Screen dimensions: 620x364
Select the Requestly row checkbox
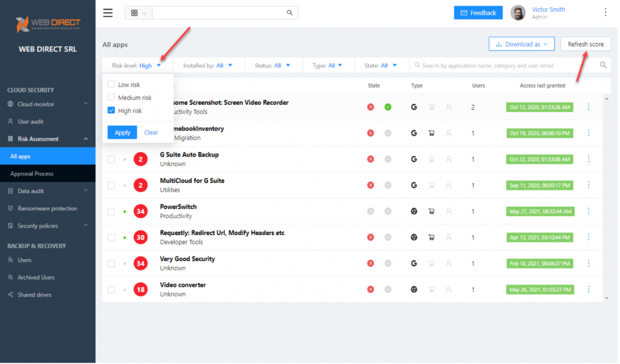coord(112,237)
